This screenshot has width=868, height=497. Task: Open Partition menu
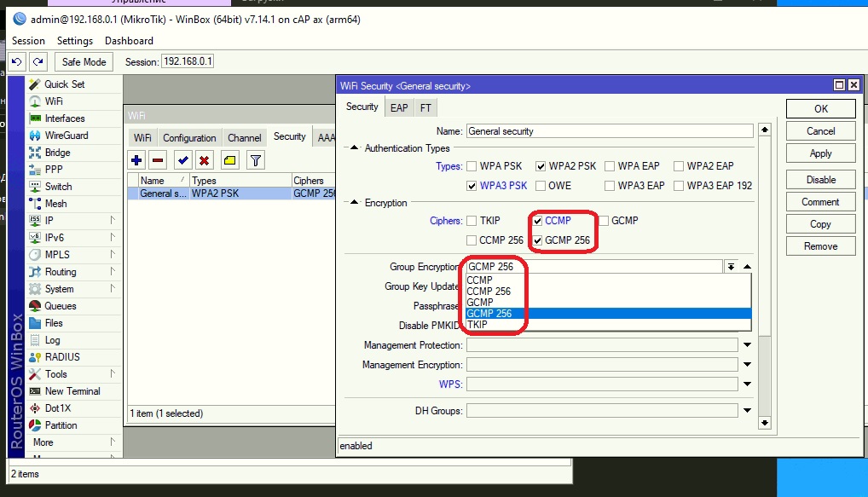click(61, 425)
